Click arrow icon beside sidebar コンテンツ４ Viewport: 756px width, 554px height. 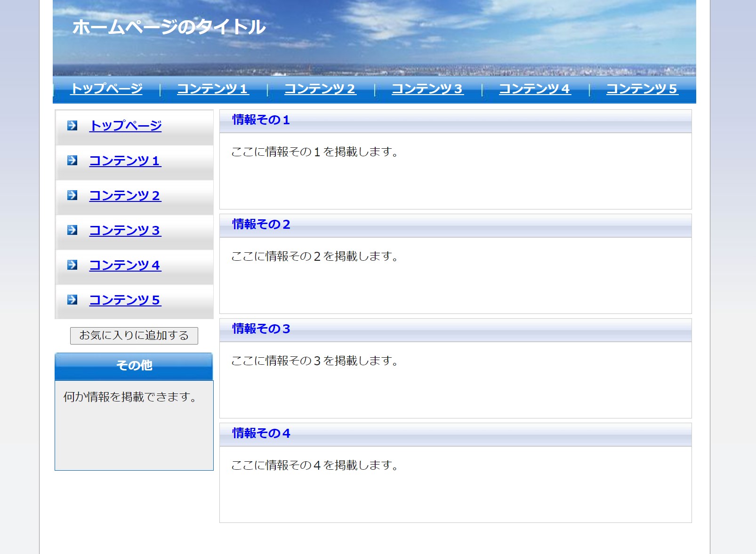point(72,265)
